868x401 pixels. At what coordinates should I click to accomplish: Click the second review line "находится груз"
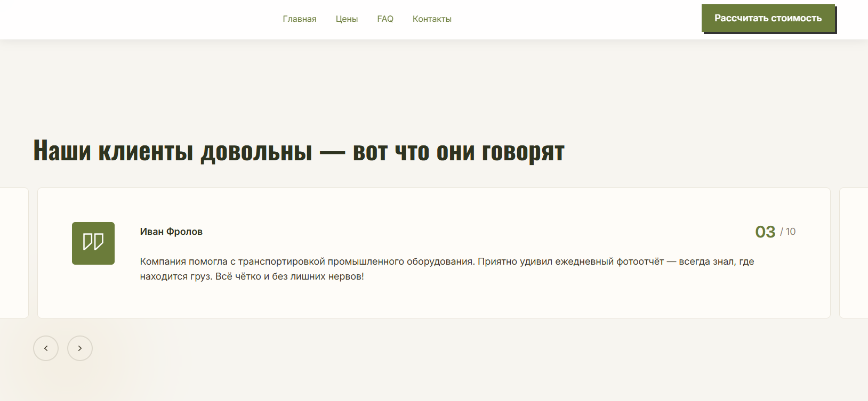pyautogui.click(x=252, y=276)
